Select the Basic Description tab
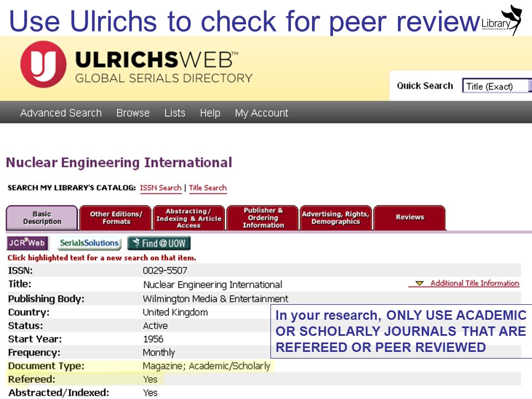The image size is (532, 399). coord(42,218)
